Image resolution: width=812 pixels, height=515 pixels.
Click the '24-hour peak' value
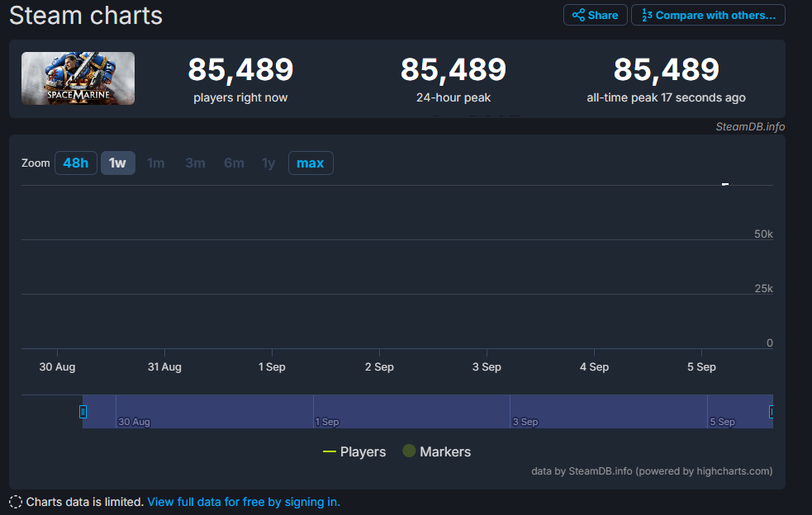coord(453,69)
